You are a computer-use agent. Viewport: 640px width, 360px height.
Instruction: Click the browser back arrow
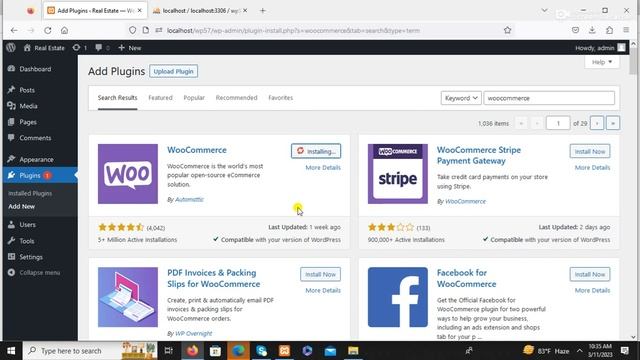(14, 30)
